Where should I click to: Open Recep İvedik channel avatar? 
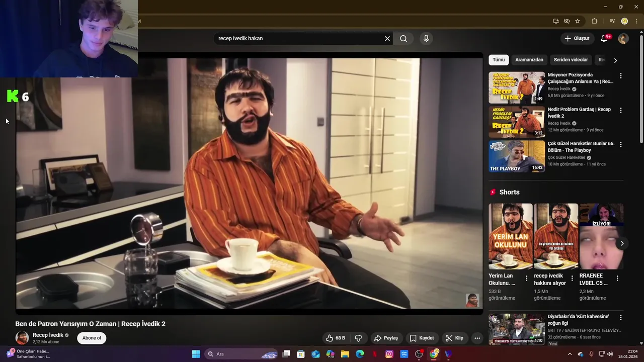point(22,338)
